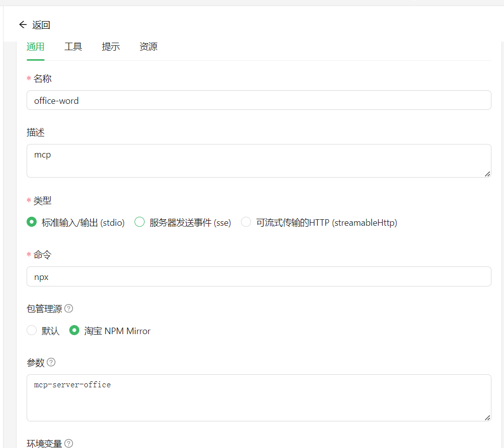Image resolution: width=504 pixels, height=448 pixels.
Task: Stay on the 通用 tab
Action: click(36, 47)
